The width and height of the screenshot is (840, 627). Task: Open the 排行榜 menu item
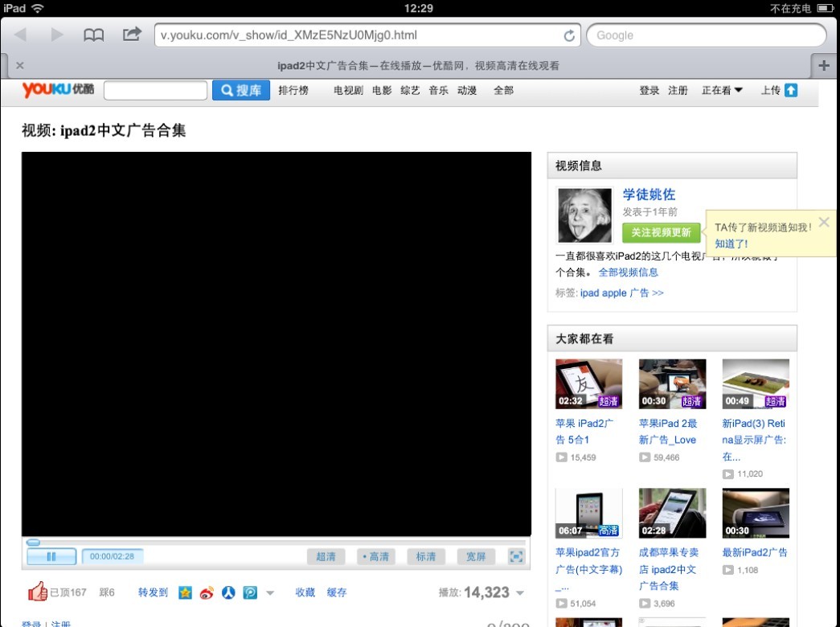click(293, 90)
